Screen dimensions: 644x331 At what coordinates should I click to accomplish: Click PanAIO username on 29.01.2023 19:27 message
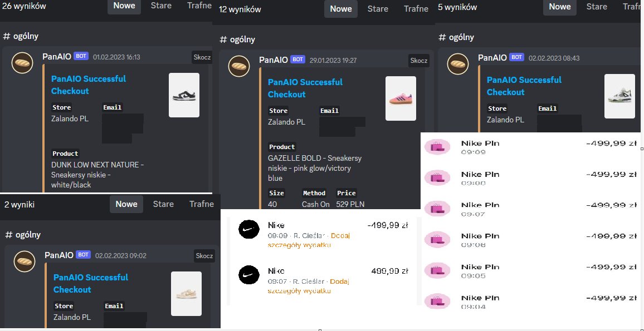(274, 60)
